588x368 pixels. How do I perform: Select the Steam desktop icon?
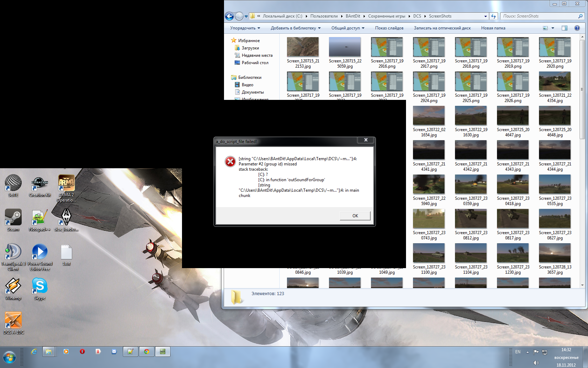[x=13, y=220]
